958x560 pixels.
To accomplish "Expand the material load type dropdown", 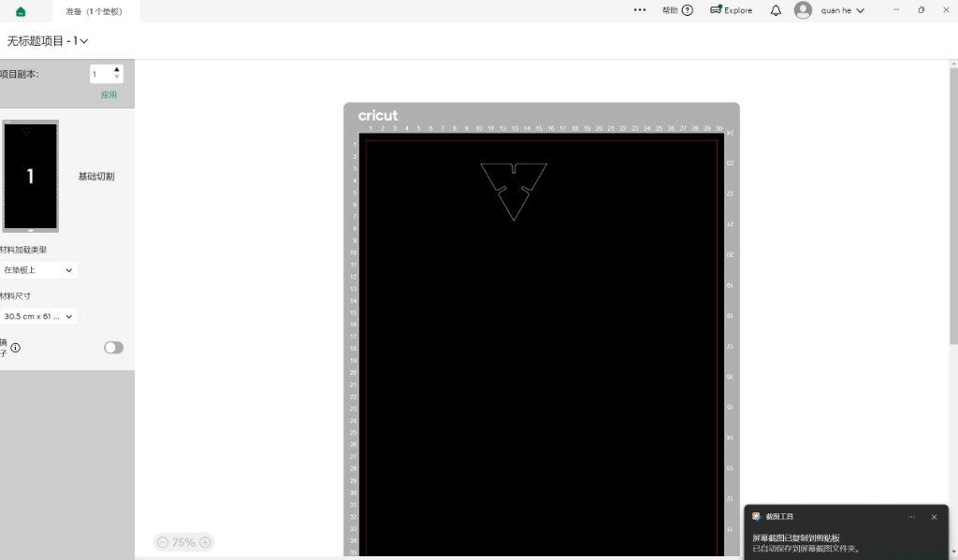I will pyautogui.click(x=38, y=270).
